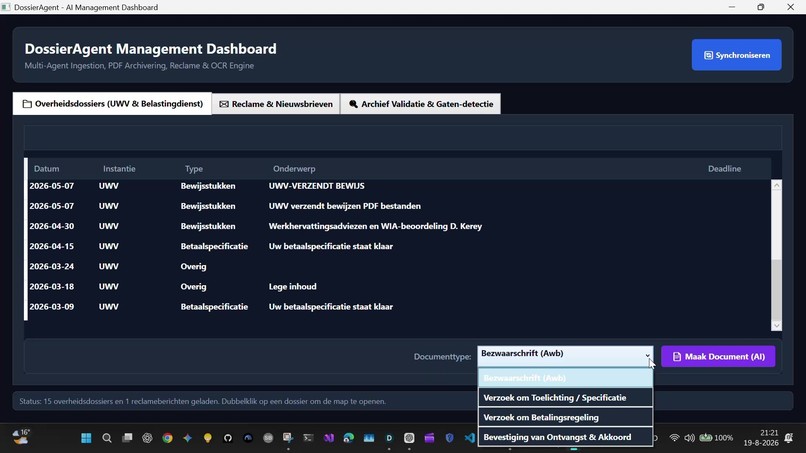Image resolution: width=806 pixels, height=453 pixels.
Task: Open the Overheidsdossiers (UWV & Belastingdienst) tab
Action: click(112, 104)
